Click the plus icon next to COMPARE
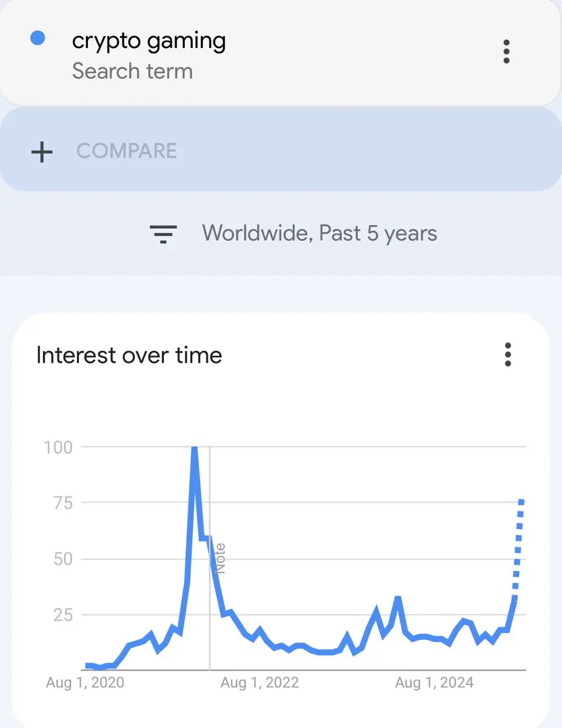 pyautogui.click(x=42, y=152)
